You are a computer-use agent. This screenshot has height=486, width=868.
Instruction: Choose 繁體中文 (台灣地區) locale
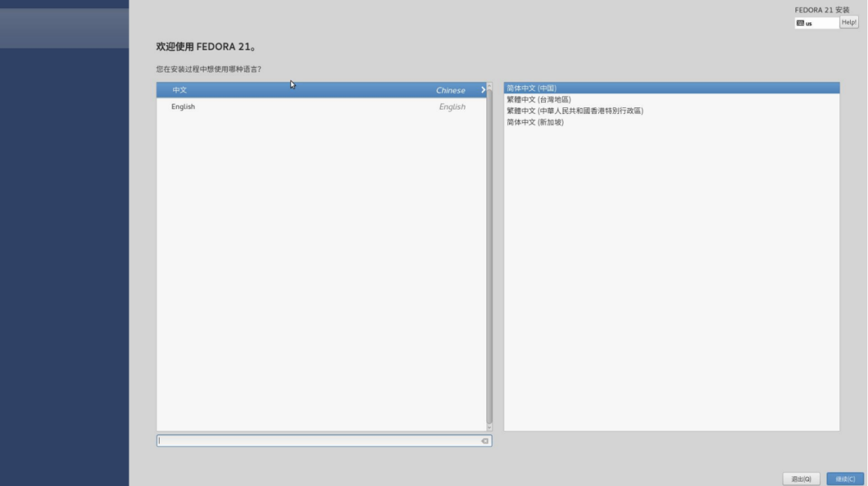pos(671,100)
